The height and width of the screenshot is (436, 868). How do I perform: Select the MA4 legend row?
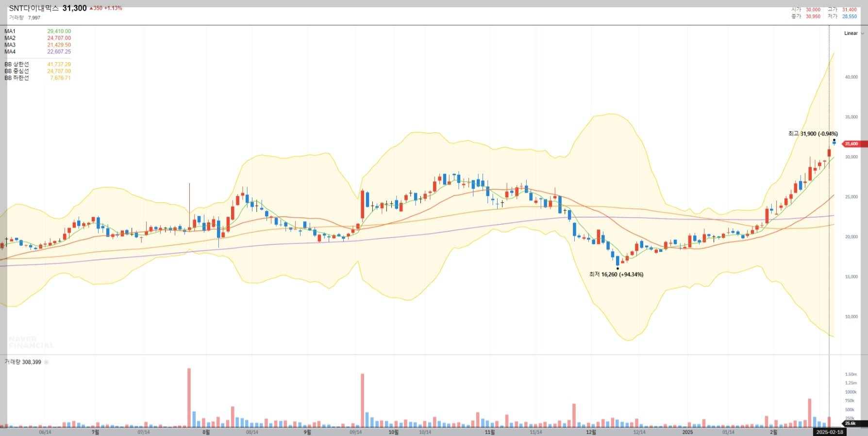point(37,51)
